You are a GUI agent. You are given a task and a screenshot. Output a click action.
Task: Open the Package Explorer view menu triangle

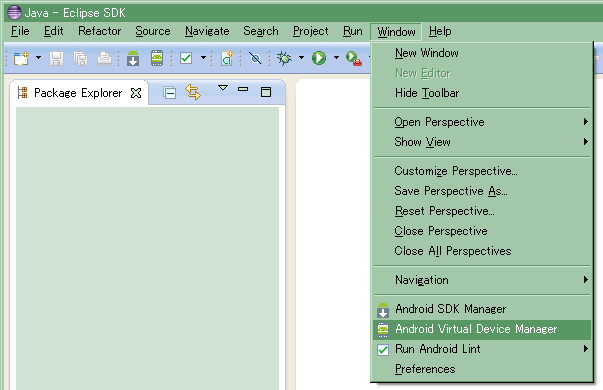tap(223, 88)
